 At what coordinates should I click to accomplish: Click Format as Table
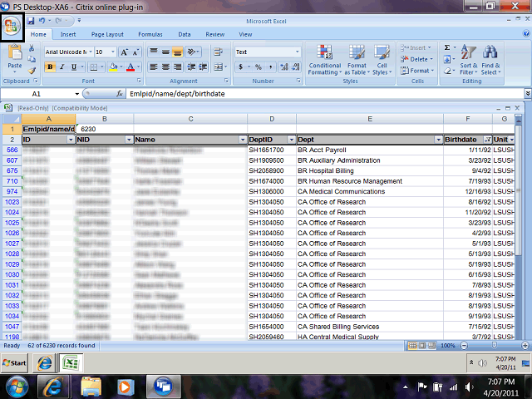357,58
